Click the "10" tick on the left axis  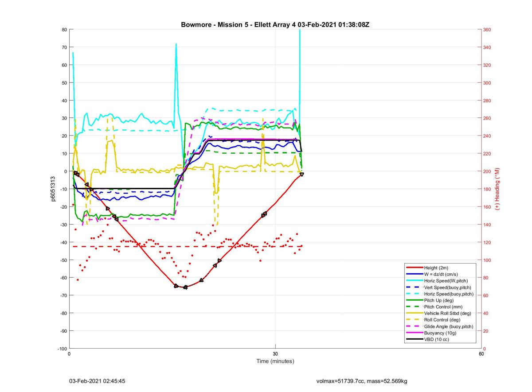tap(64, 154)
